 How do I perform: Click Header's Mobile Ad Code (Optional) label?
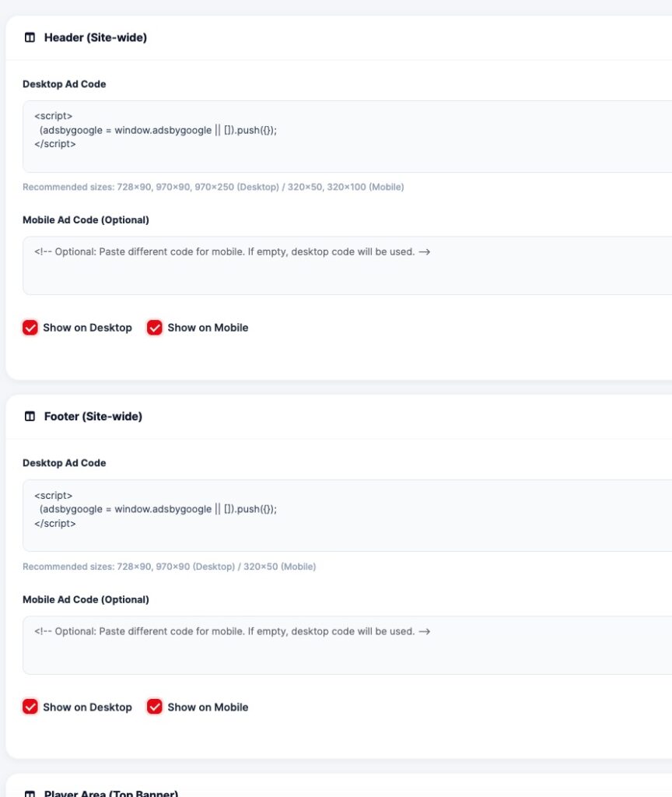(86, 219)
